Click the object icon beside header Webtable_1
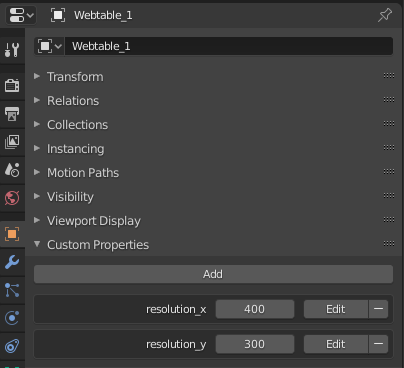404x368 pixels. [x=58, y=15]
